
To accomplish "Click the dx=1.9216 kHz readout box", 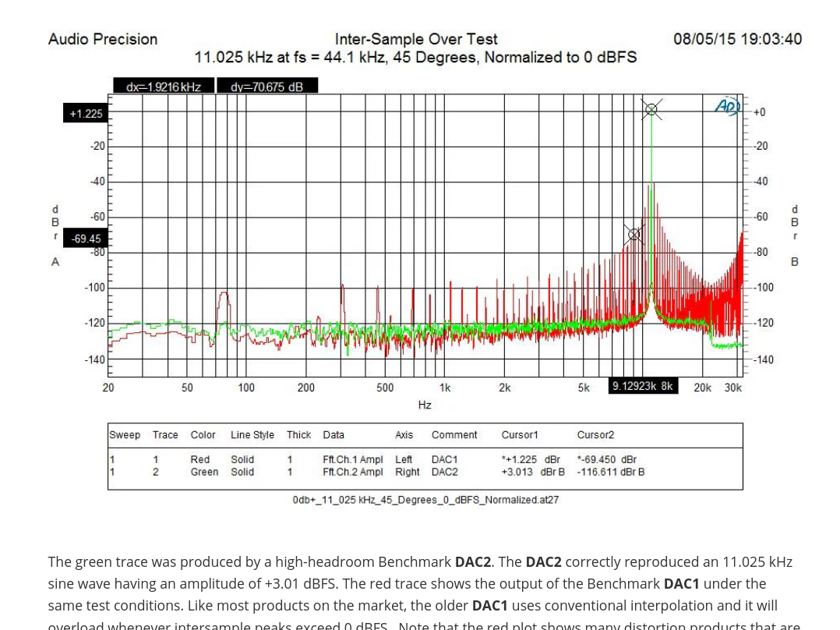I will (x=164, y=87).
